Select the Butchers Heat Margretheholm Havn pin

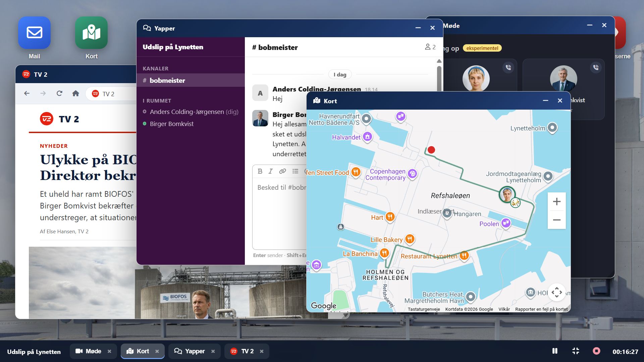coord(471,297)
